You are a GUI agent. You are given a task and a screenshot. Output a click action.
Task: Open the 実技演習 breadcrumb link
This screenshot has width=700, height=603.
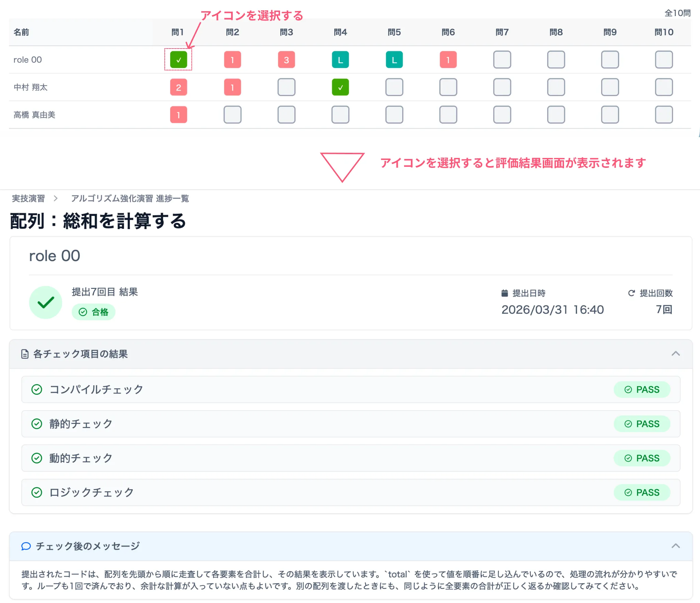tap(28, 198)
